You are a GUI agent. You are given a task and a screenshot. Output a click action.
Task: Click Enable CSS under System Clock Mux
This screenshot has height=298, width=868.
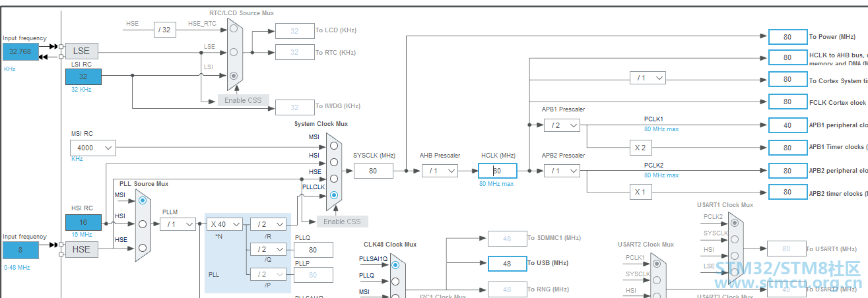point(343,222)
